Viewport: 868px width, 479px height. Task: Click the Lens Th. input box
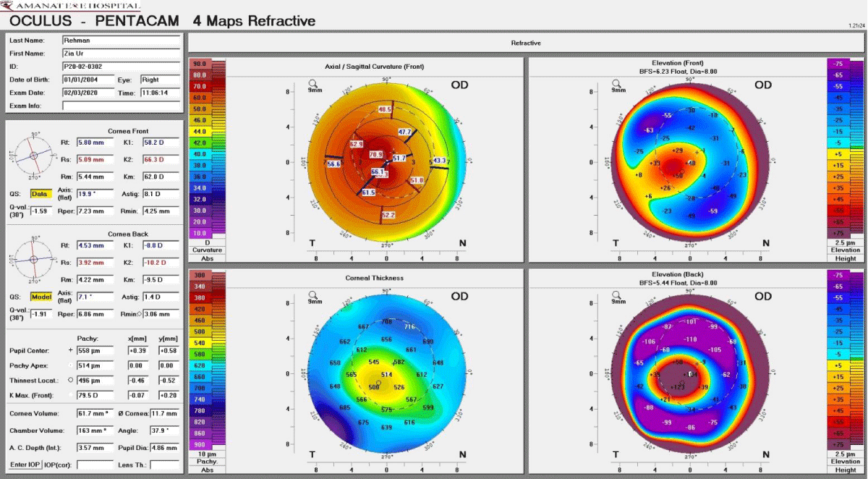(164, 464)
